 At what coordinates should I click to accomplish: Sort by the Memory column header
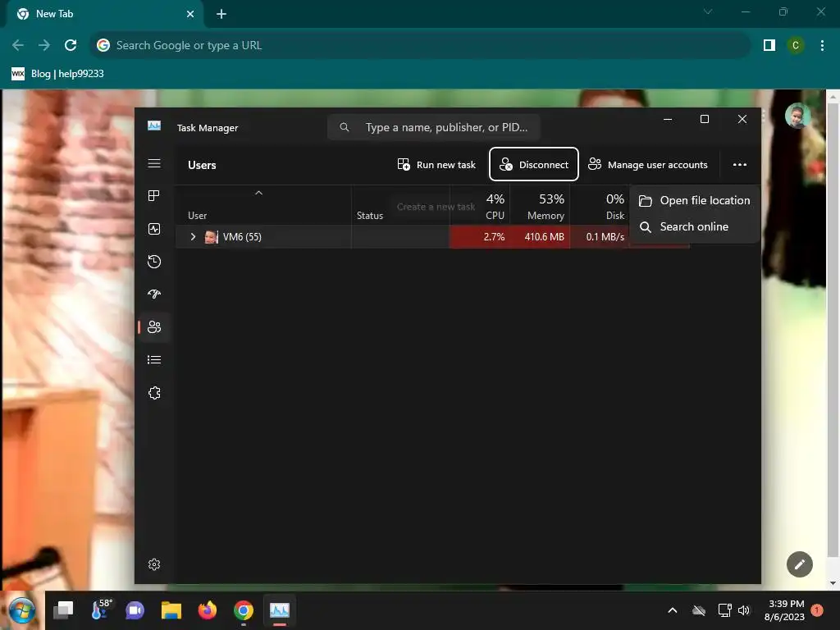540,206
